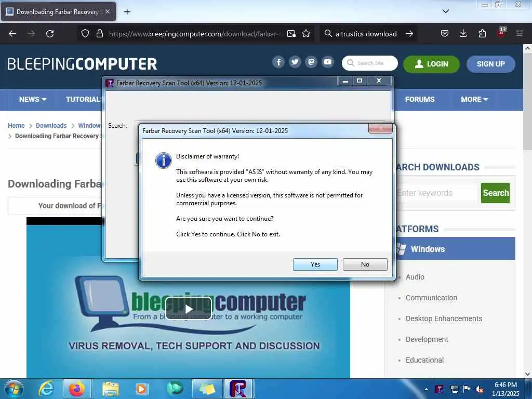This screenshot has height=399, width=532.
Task: Switch to Farbar tool taskbar button
Action: 239,389
